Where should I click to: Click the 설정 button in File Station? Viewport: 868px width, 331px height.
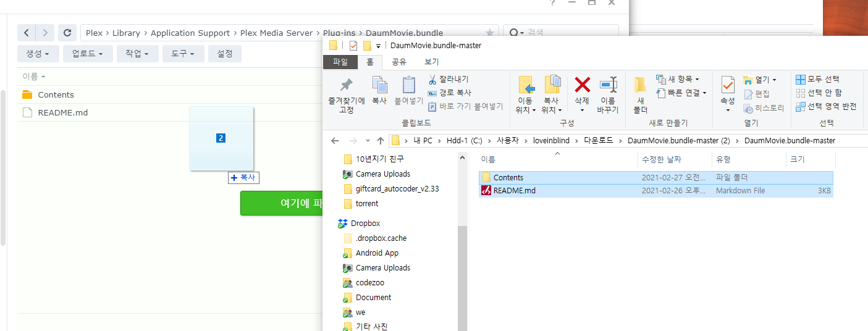[x=225, y=54]
